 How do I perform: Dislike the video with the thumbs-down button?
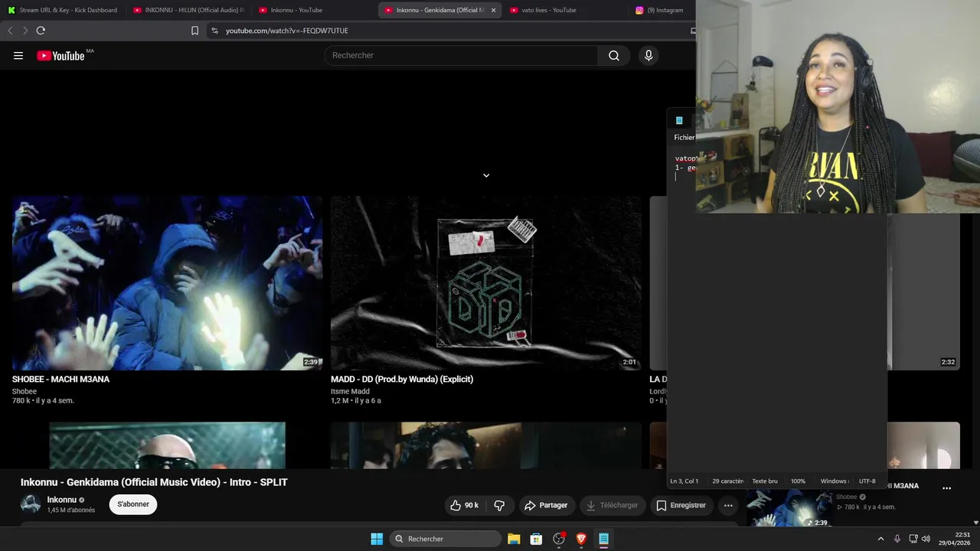pos(500,505)
